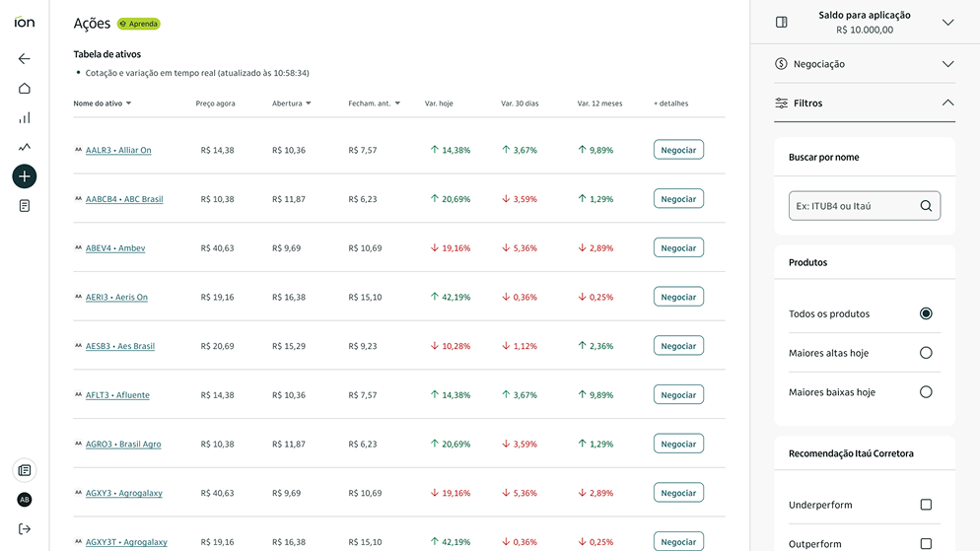Expand the Negociação section
980x551 pixels.
pos(947,64)
